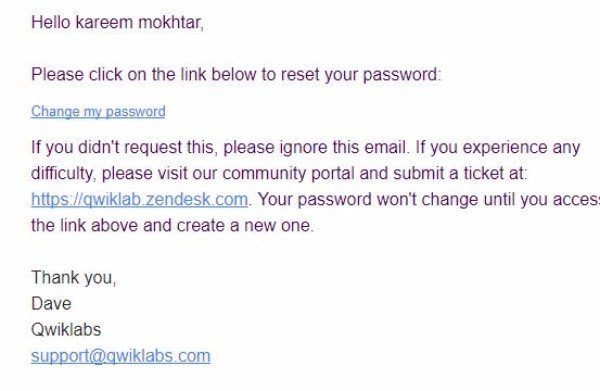Click the text 'submit a ticket at'
This screenshot has width=600, height=391.
pyautogui.click(x=458, y=173)
